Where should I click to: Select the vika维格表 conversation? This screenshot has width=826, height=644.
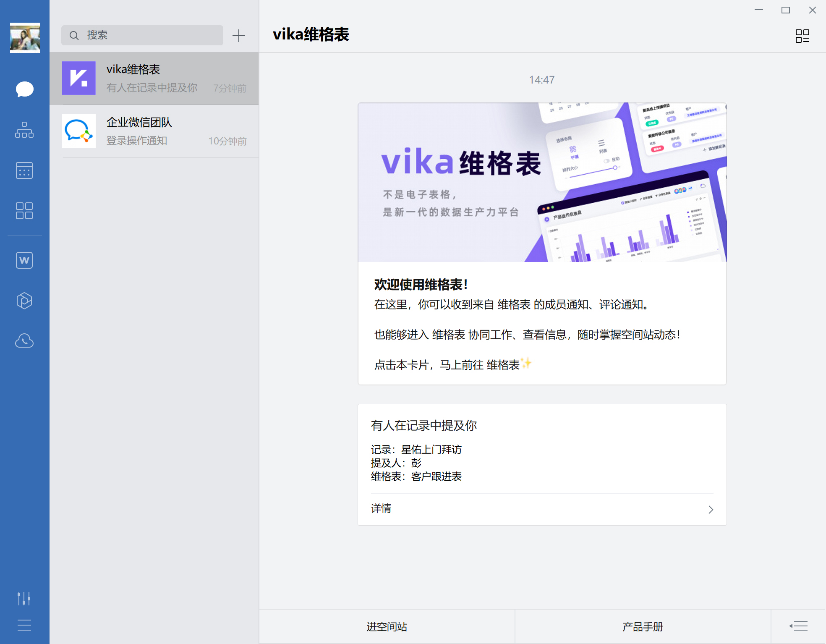click(x=154, y=79)
